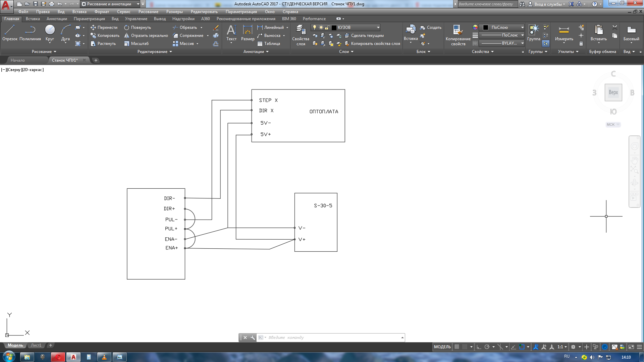Open the Формат menu
This screenshot has width=644, height=362.
coord(102,12)
